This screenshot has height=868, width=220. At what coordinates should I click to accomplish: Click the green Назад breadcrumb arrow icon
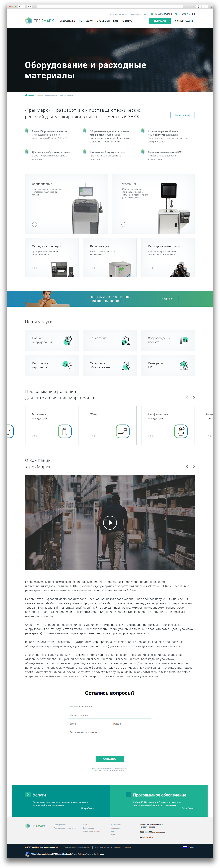pos(26,95)
